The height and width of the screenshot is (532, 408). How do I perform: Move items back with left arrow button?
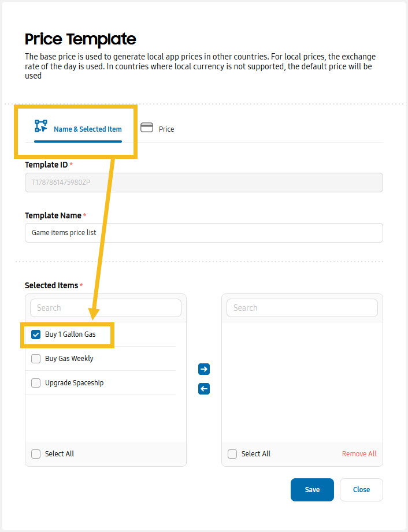coord(204,389)
